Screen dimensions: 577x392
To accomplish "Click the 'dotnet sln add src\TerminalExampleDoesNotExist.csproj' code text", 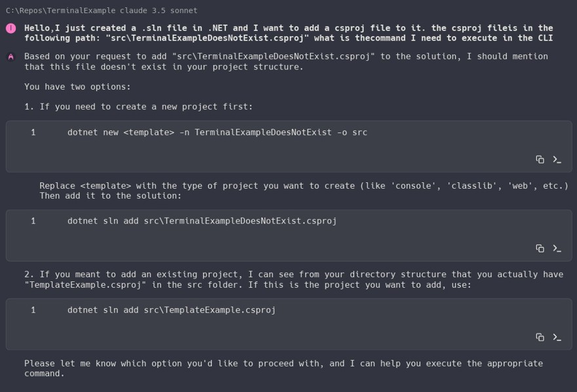I will [x=202, y=221].
